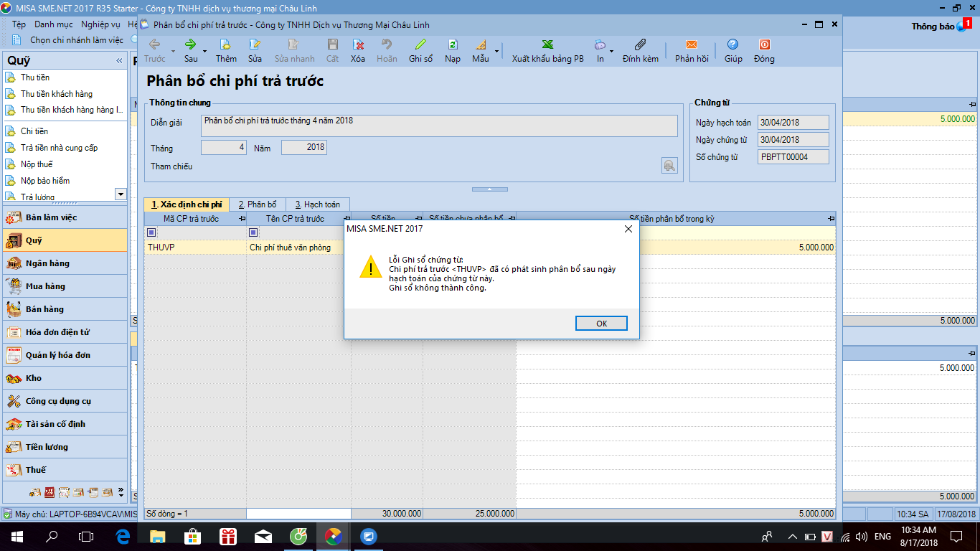Switch to the 3. Hạch toán tab

(x=317, y=204)
